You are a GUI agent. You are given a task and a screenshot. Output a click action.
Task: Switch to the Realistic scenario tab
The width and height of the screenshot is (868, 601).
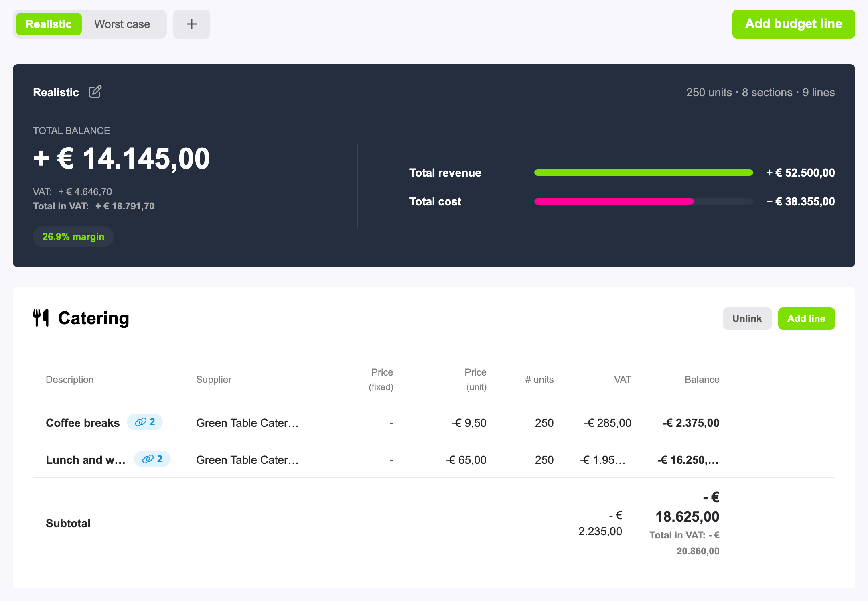point(49,24)
